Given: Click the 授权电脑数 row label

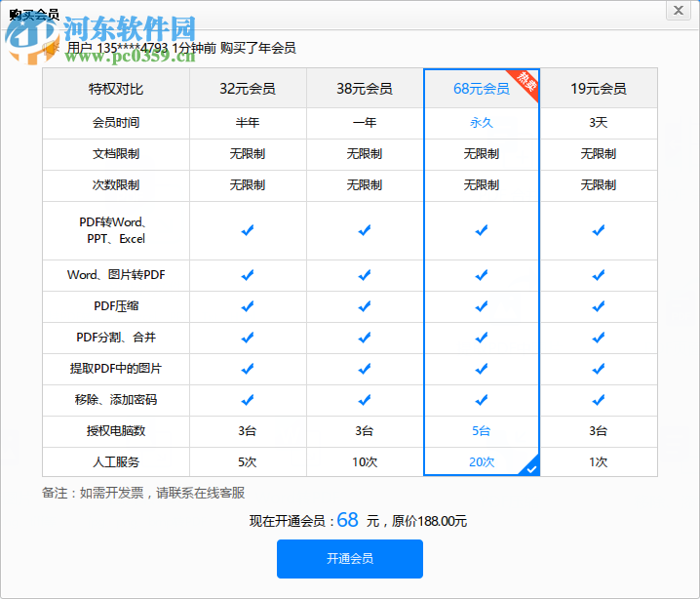Looking at the screenshot, I should coord(116,430).
